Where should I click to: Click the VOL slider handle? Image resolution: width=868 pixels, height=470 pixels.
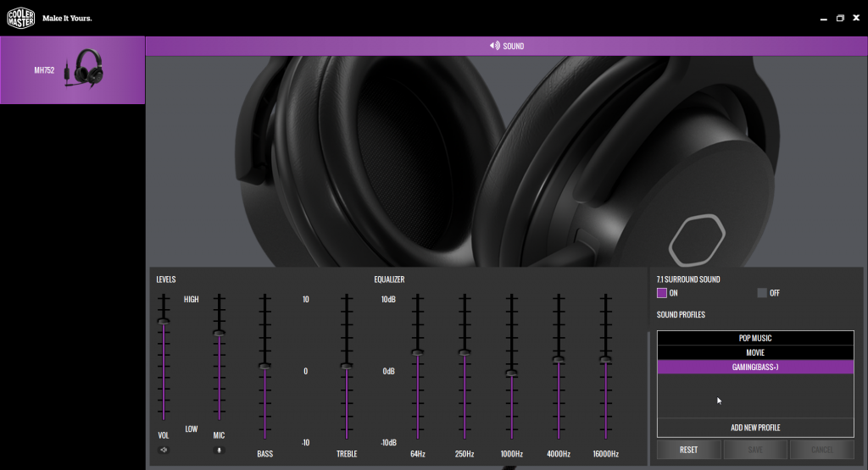pyautogui.click(x=164, y=321)
